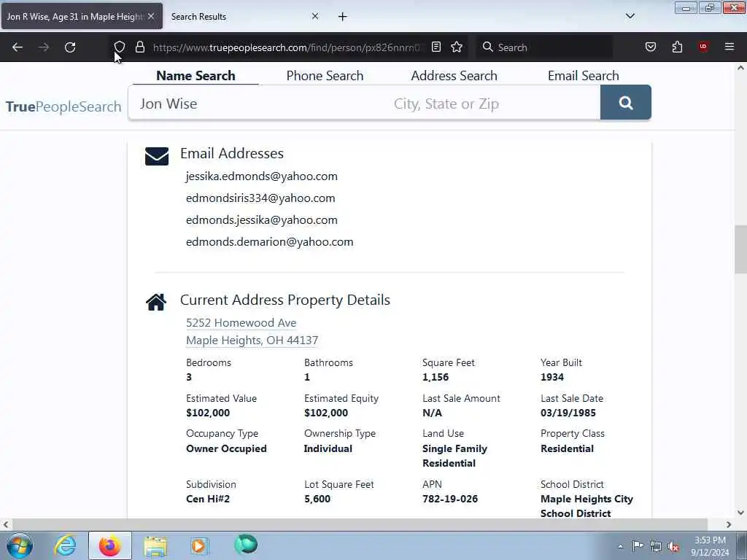Click the forward navigation arrow
Image resolution: width=747 pixels, height=560 pixels.
click(43, 47)
